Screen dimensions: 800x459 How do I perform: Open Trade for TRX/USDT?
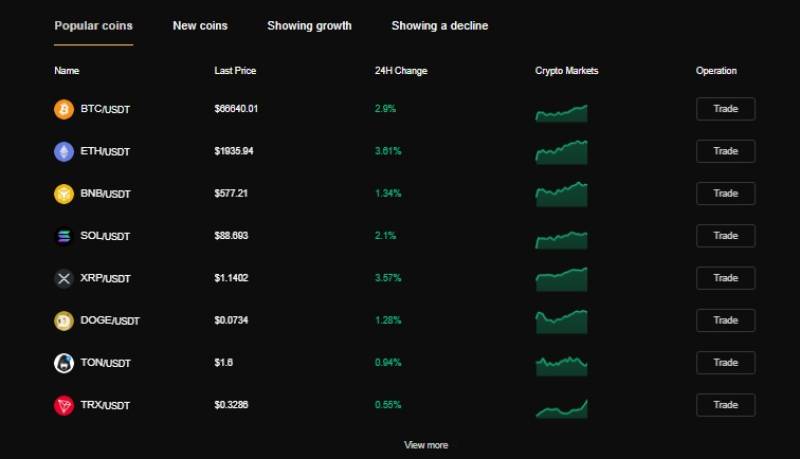tap(726, 405)
